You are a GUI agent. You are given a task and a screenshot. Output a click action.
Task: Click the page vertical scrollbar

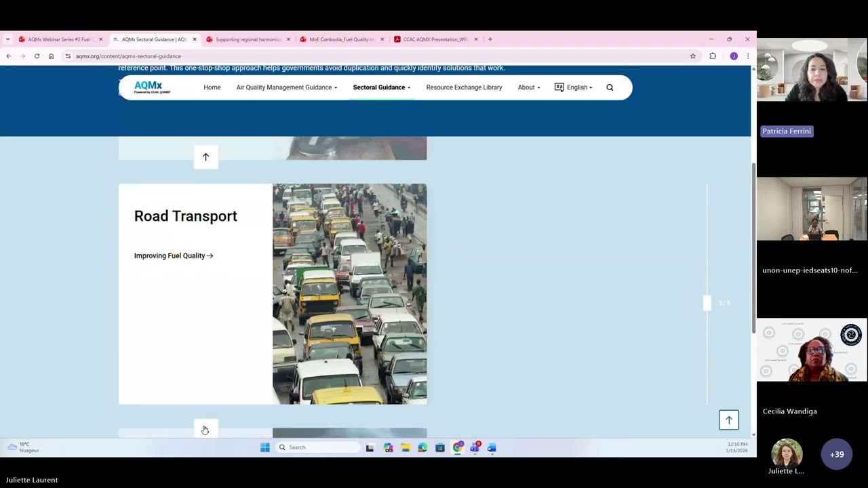click(x=753, y=248)
